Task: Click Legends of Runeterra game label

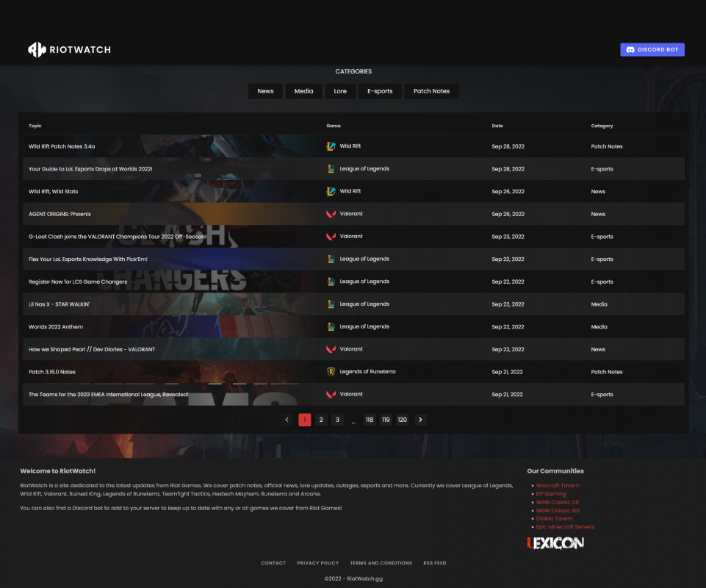Action: (x=367, y=372)
